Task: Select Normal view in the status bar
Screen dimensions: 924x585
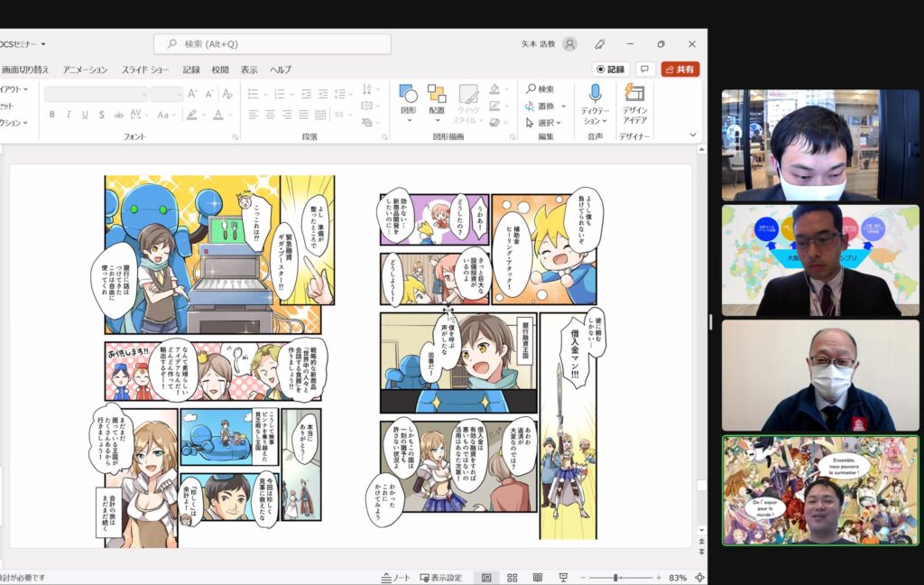Action: (x=486, y=578)
